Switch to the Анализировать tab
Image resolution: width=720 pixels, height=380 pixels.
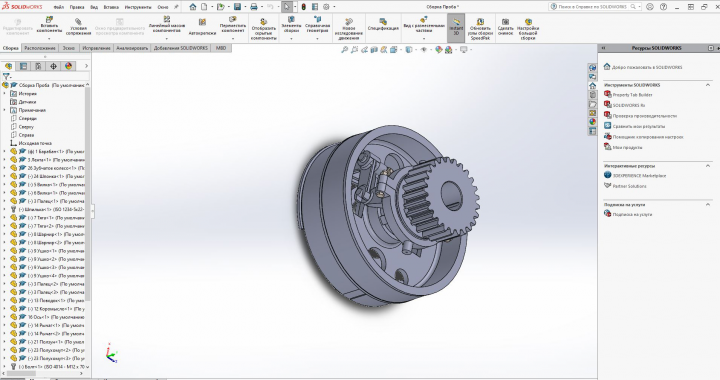pyautogui.click(x=132, y=48)
